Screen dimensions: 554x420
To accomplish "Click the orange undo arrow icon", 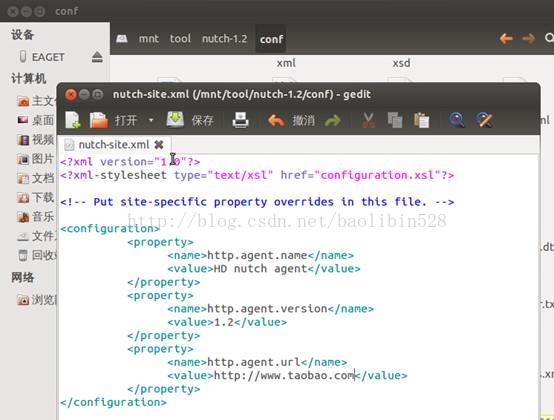I will 276,120.
